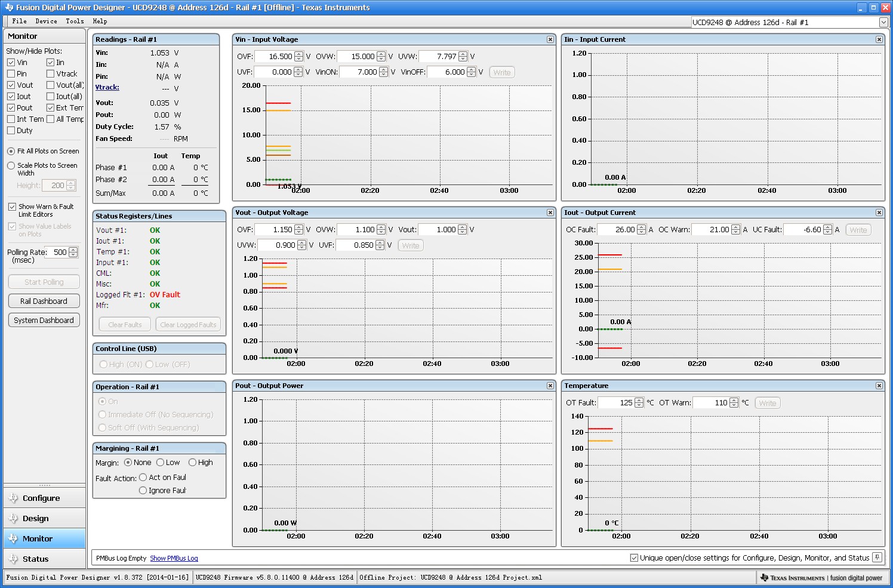Enable the Pin plot checkbox
This screenshot has height=588, width=893.
tap(11, 73)
